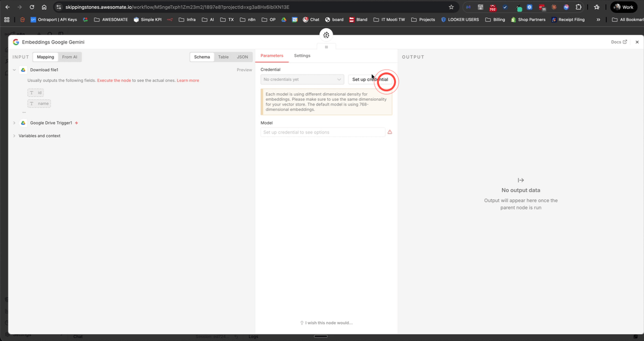Click the ellipsis below the name field

pos(24,113)
